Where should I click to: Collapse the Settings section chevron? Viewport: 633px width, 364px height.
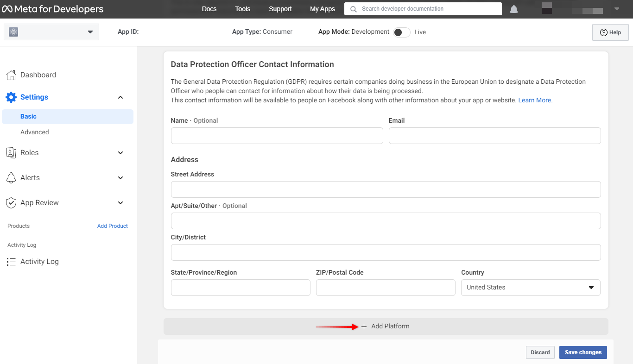click(x=120, y=97)
